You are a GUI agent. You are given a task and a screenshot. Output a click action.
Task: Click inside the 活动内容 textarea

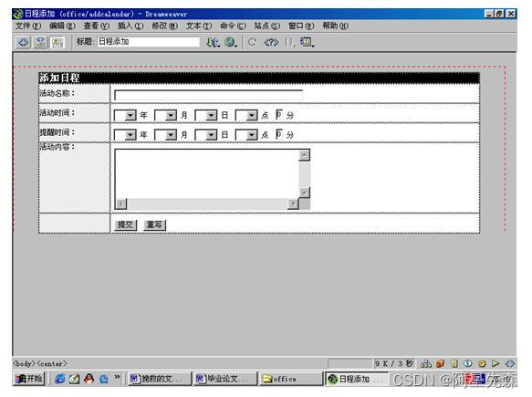point(207,173)
